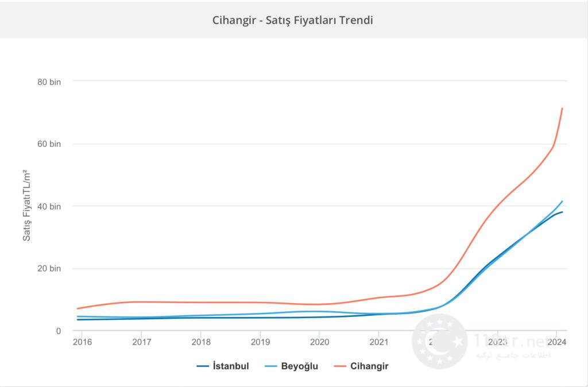Image resolution: width=588 pixels, height=387 pixels.
Task: Select the 40 bin y-axis label
Action: tap(49, 206)
